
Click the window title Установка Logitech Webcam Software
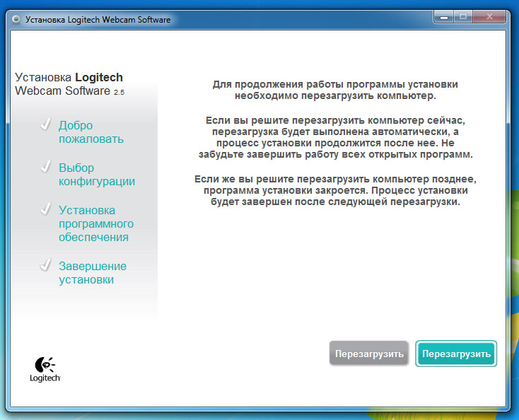click(x=98, y=20)
